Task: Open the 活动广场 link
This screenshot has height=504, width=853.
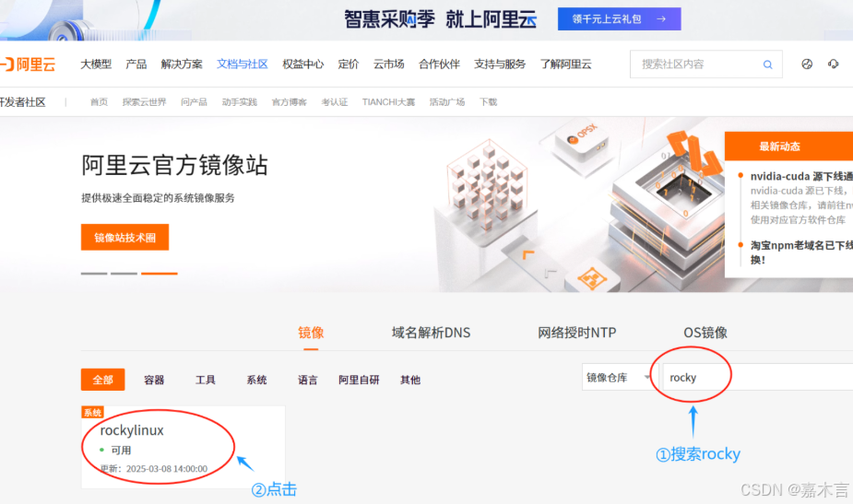Action: (446, 102)
